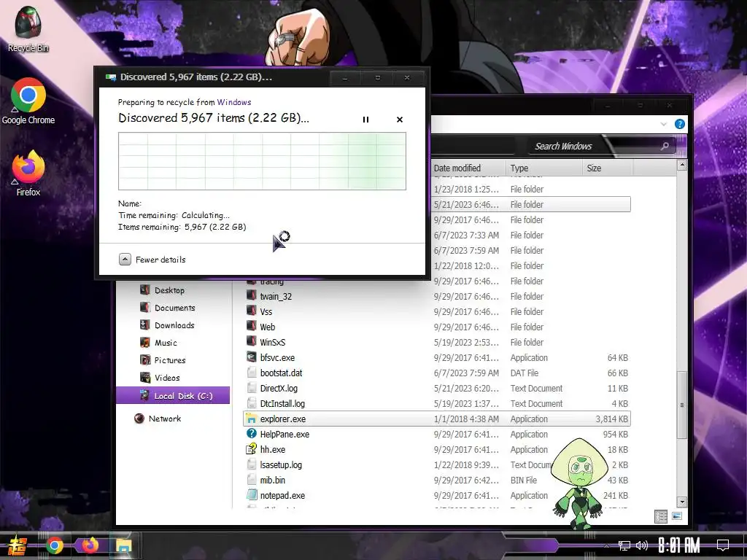Click the search magnifier icon
This screenshot has width=747, height=560.
click(665, 146)
